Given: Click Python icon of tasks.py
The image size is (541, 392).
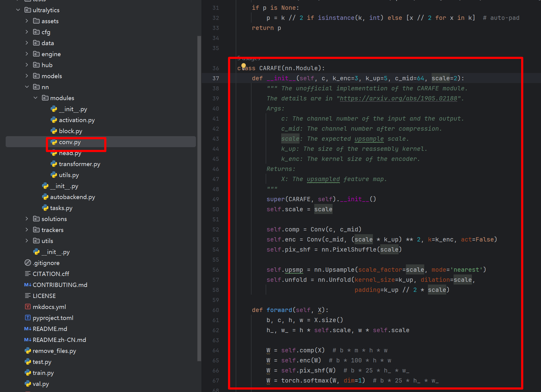Looking at the screenshot, I should (45, 208).
